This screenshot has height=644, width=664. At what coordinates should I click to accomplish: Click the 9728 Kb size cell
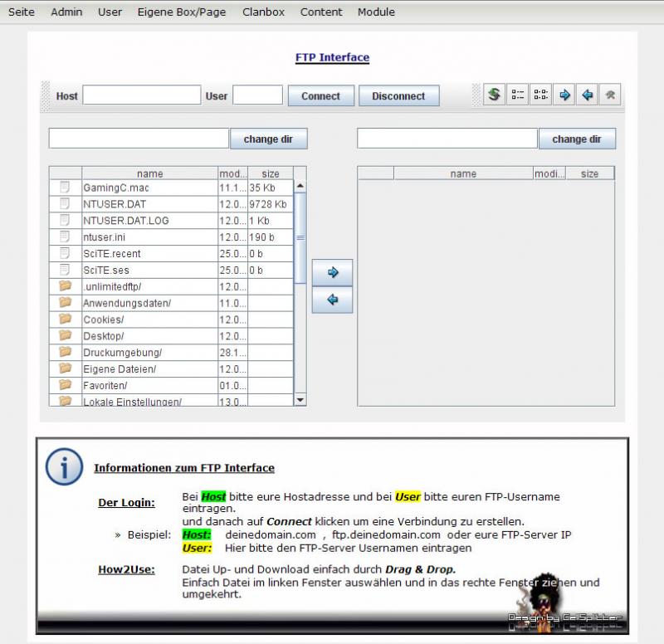pos(271,204)
